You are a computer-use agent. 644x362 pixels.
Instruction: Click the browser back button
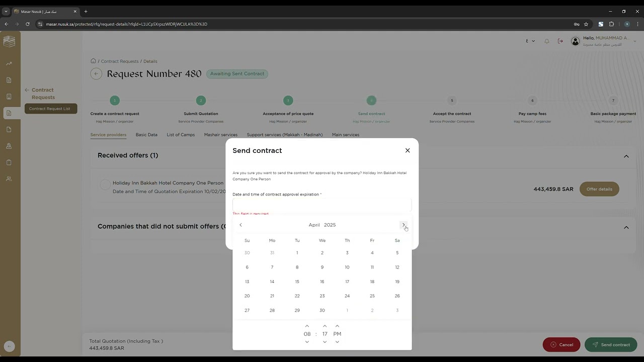coord(7,24)
